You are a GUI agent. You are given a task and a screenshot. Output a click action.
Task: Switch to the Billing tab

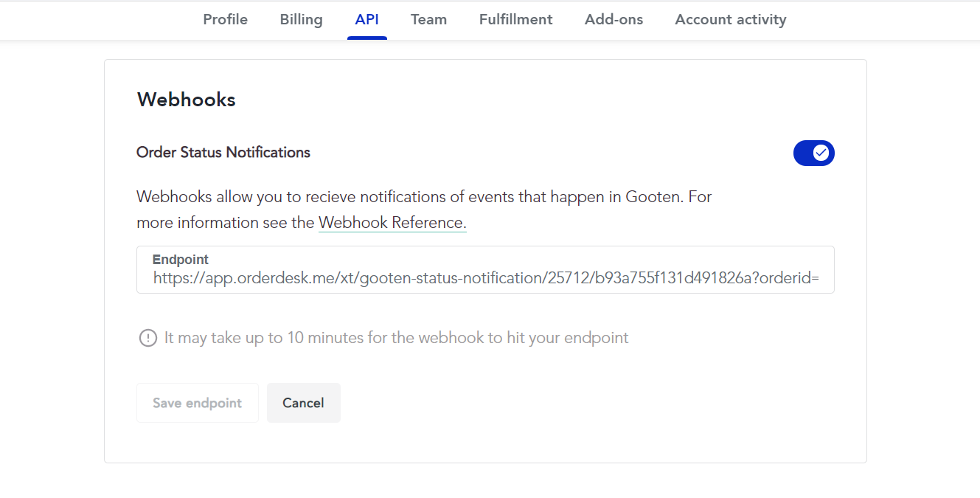coord(301,20)
